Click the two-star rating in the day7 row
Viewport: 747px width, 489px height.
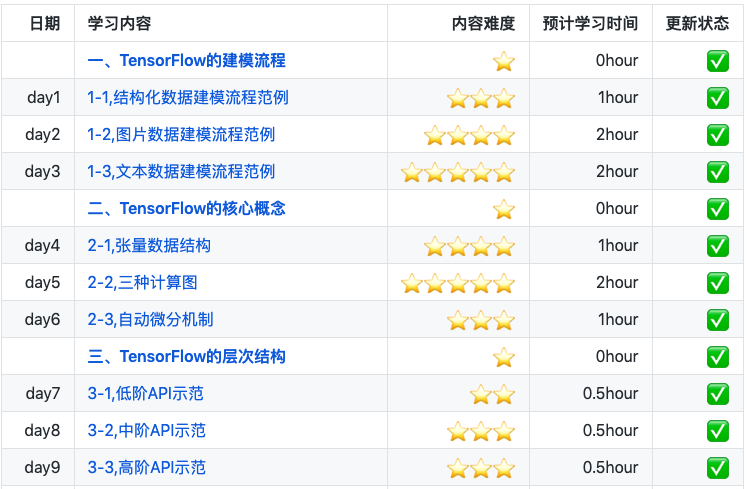point(493,394)
